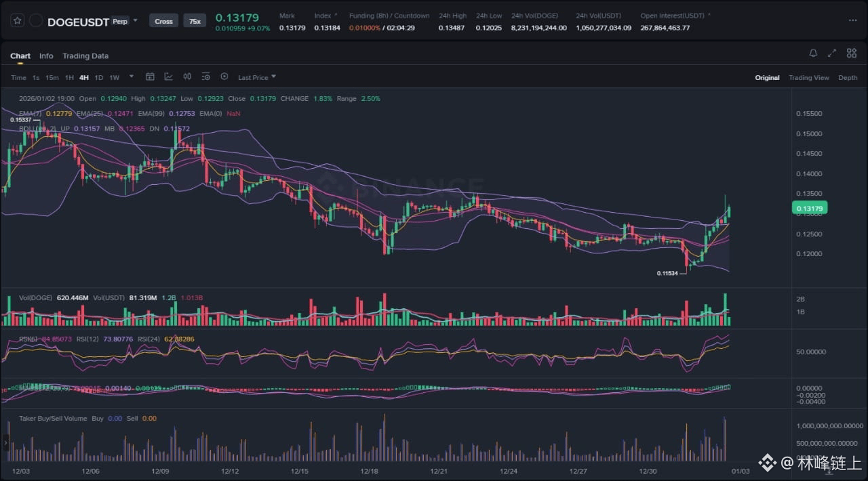
Task: Open the technical indicators icon
Action: (x=168, y=77)
